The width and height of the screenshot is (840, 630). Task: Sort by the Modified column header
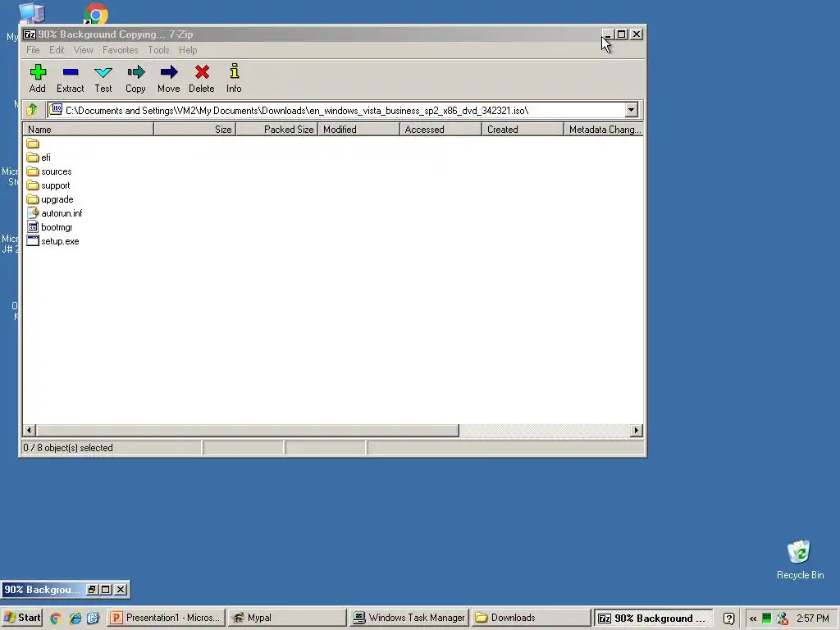click(359, 129)
